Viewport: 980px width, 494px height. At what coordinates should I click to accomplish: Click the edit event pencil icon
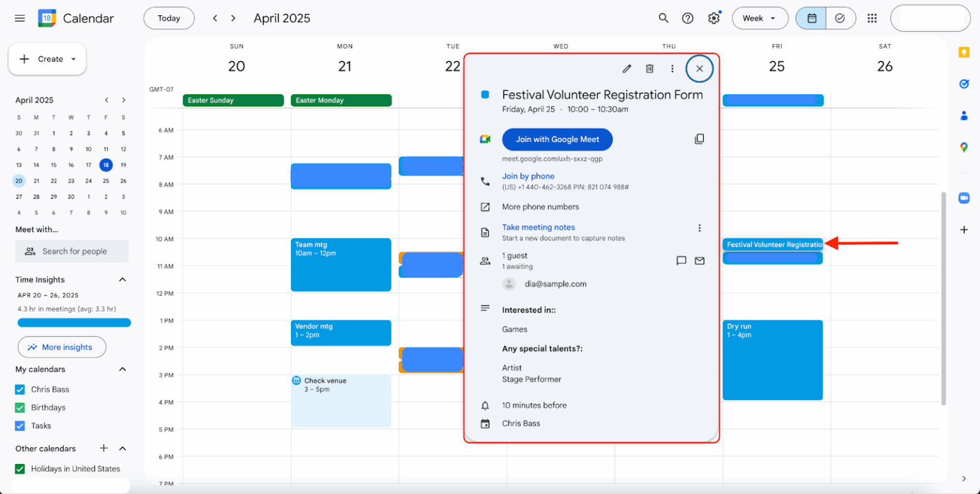pyautogui.click(x=627, y=69)
